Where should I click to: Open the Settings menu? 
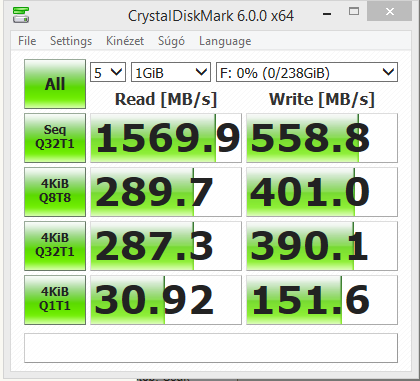pos(71,41)
